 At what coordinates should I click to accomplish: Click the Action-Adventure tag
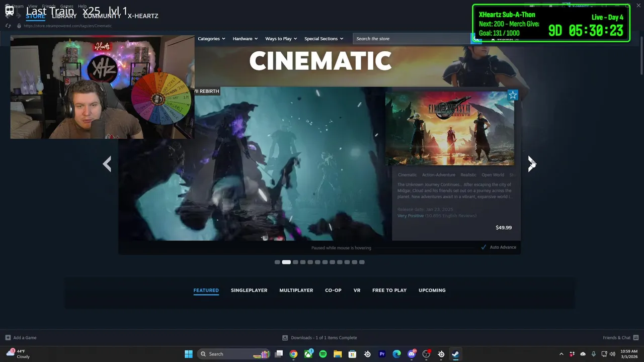439,175
